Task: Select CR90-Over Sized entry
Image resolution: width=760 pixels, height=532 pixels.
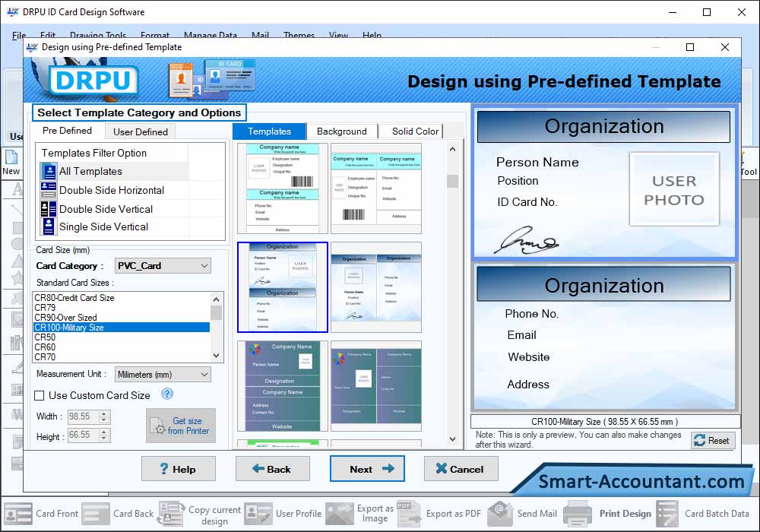Action: [x=121, y=318]
